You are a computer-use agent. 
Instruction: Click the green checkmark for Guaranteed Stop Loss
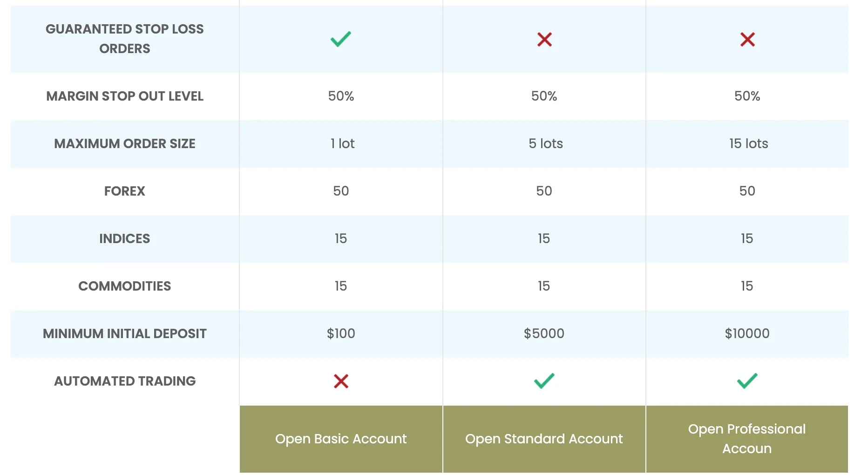(341, 39)
